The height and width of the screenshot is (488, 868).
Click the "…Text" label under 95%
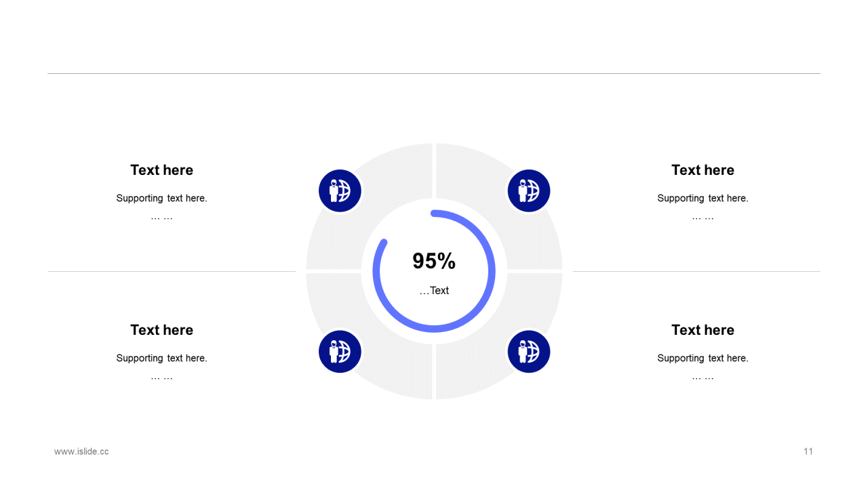click(434, 291)
